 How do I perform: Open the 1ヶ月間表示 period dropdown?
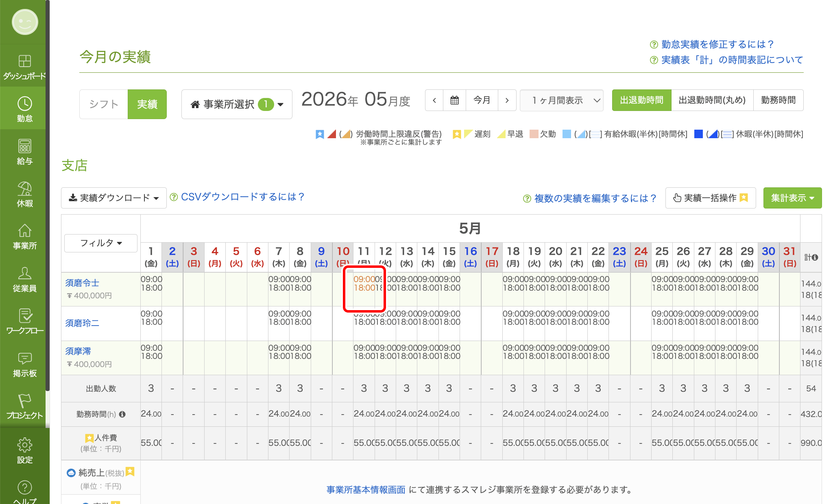point(561,100)
